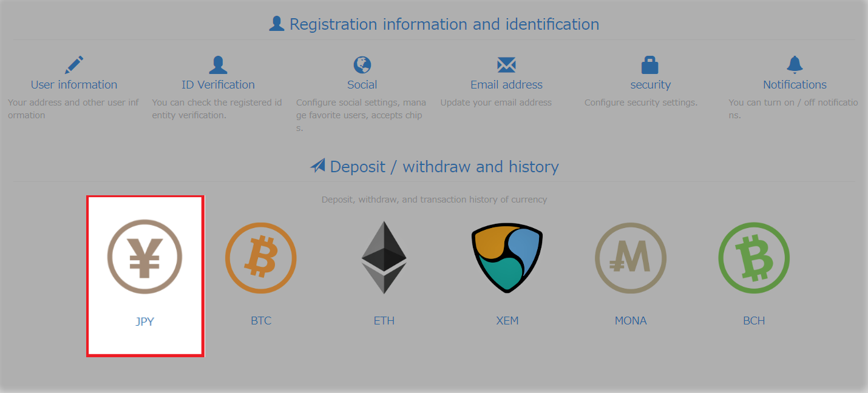Open the ETH label link
Viewport: 868px width, 393px height.
point(384,321)
